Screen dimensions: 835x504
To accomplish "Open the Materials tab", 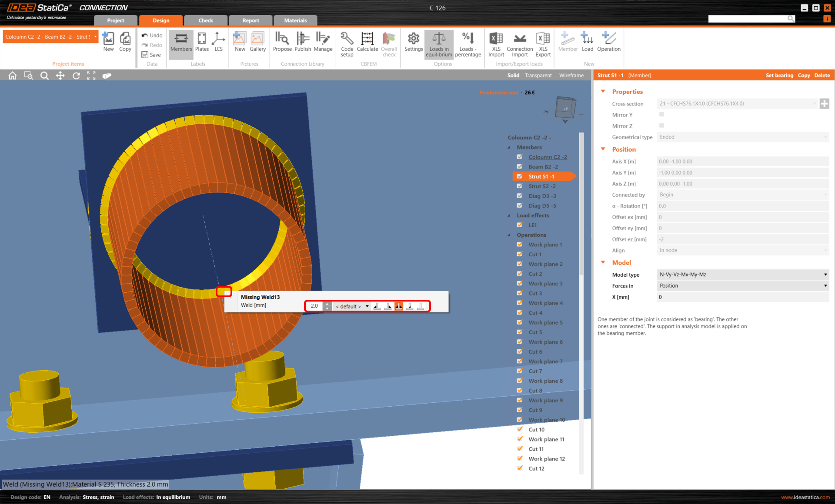I will click(295, 20).
